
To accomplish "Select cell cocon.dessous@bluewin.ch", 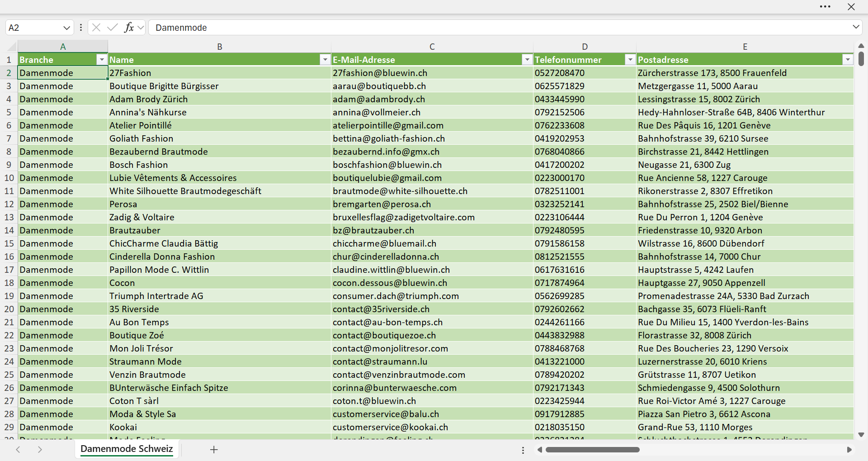I will pos(432,283).
